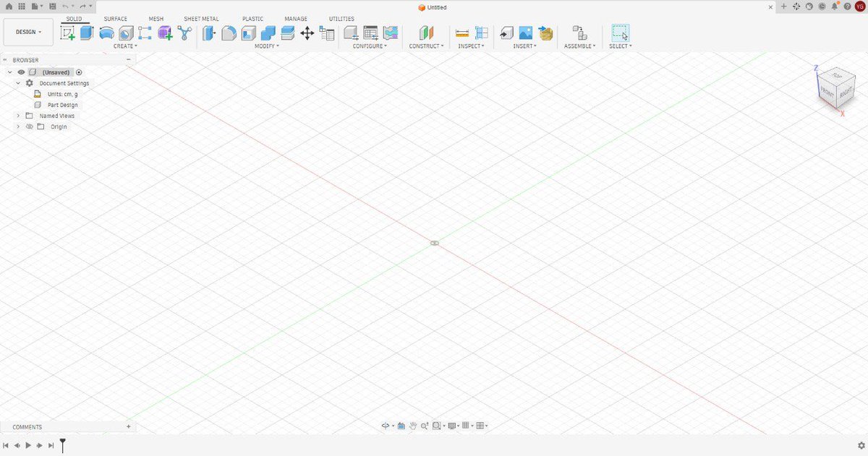Open a new design tab with plus

click(x=783, y=7)
